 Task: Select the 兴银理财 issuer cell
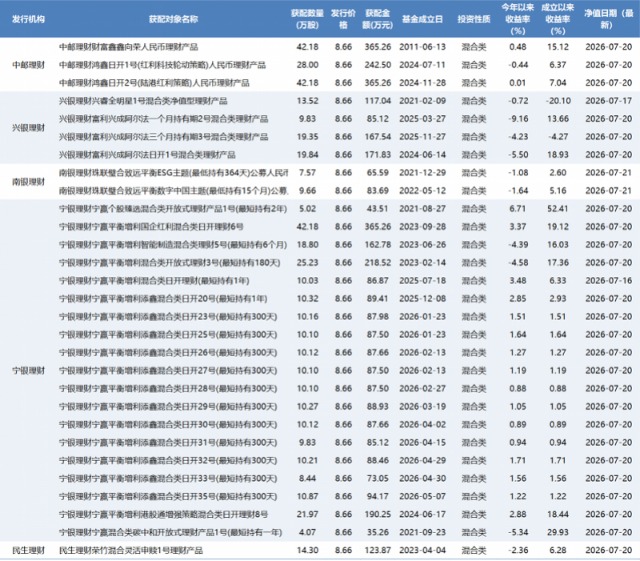[x=28, y=128]
